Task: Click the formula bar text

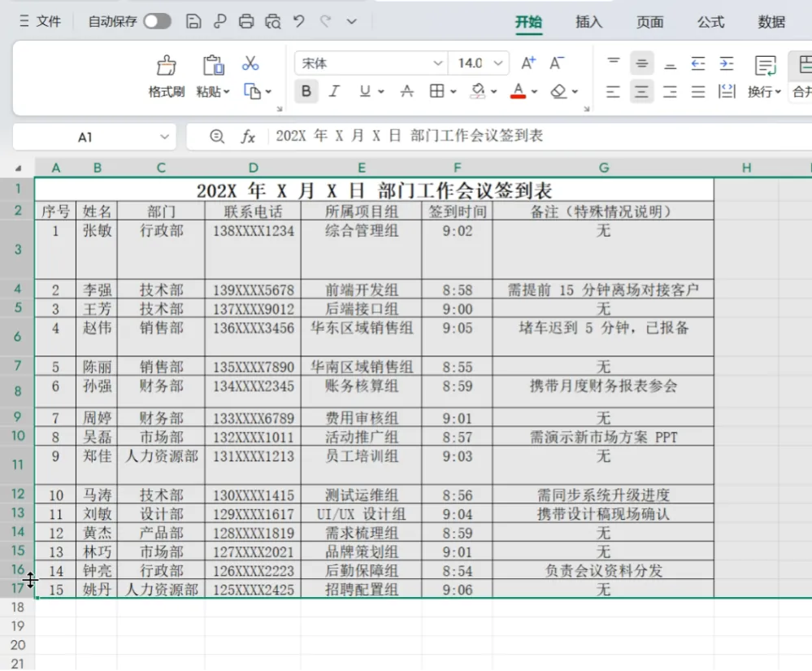Action: [x=409, y=136]
